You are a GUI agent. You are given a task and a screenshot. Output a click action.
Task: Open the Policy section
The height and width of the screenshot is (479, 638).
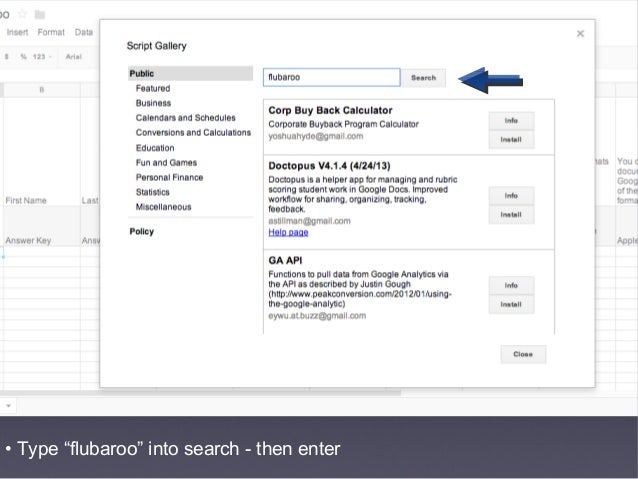[x=142, y=231]
